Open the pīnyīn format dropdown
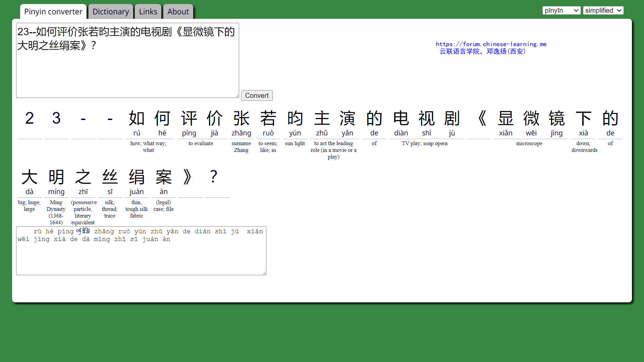This screenshot has height=362, width=644. tap(561, 10)
